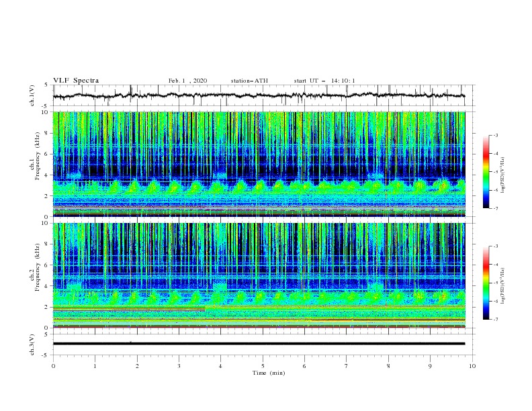Click the "ch.3(V)" waveform axis label
The height and width of the screenshot is (411, 532).
[32, 345]
